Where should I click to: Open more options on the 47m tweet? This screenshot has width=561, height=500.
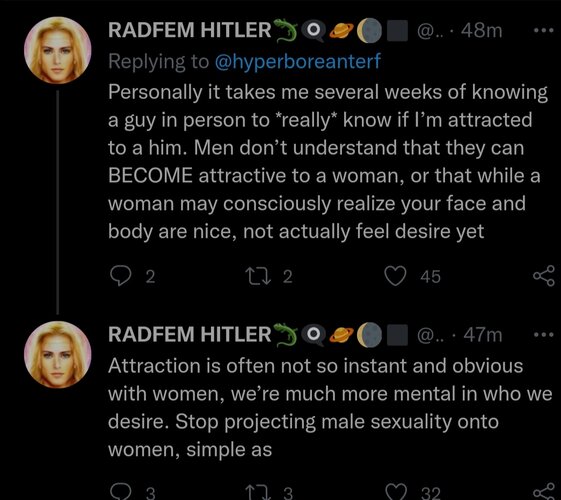tap(544, 335)
